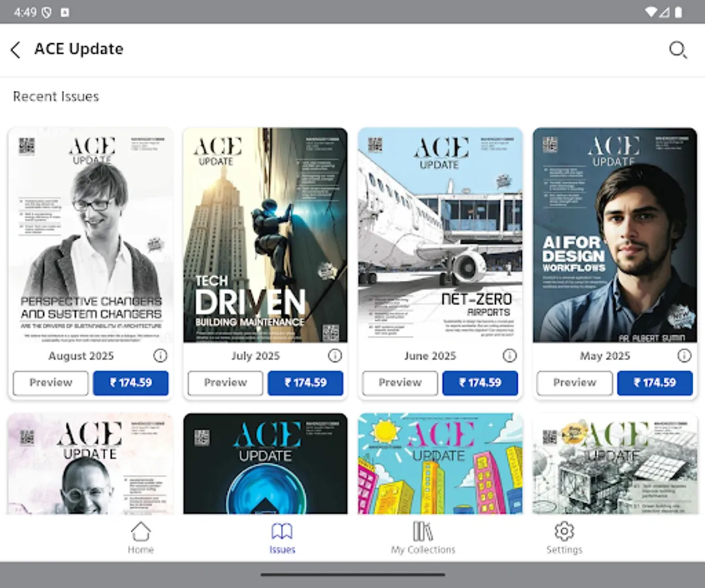
Task: Open the Net-Zero Airports issue cover
Action: pos(440,235)
